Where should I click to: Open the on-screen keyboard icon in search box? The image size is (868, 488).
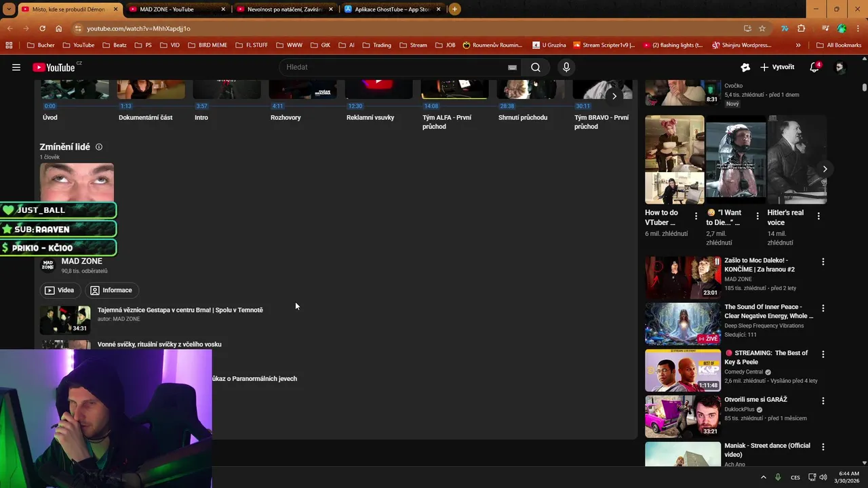pyautogui.click(x=512, y=67)
